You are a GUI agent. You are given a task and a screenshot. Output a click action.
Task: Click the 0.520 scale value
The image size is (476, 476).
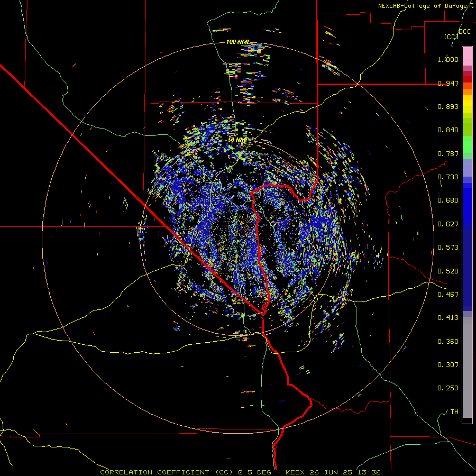pos(448,271)
